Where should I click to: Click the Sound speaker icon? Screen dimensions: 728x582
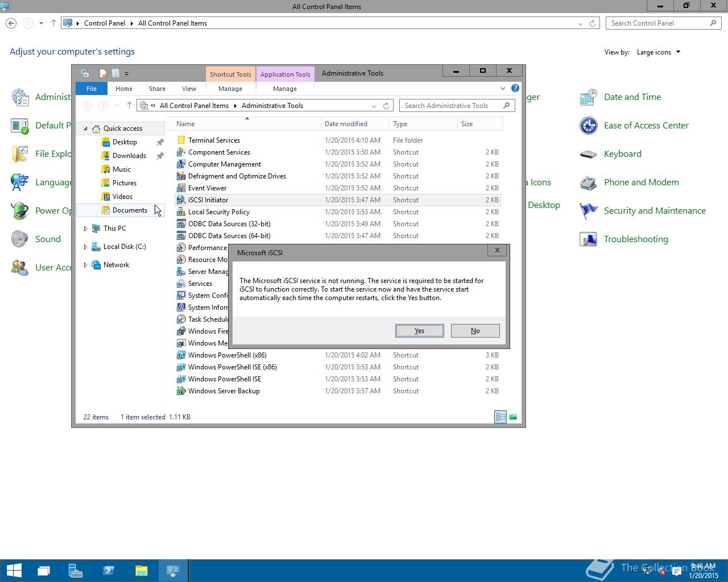[x=19, y=239]
